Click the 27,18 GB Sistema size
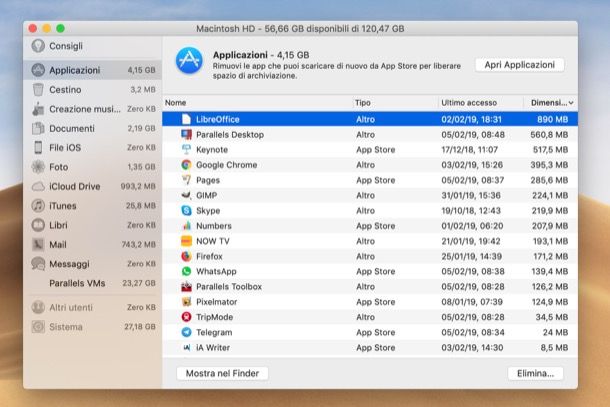The width and height of the screenshot is (610, 407). pyautogui.click(x=140, y=327)
